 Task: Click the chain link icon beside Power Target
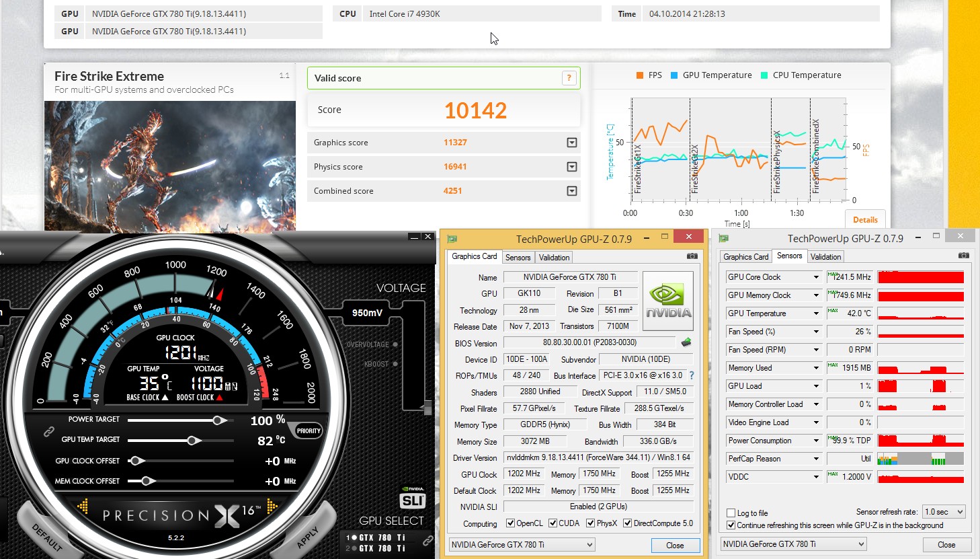tap(48, 432)
